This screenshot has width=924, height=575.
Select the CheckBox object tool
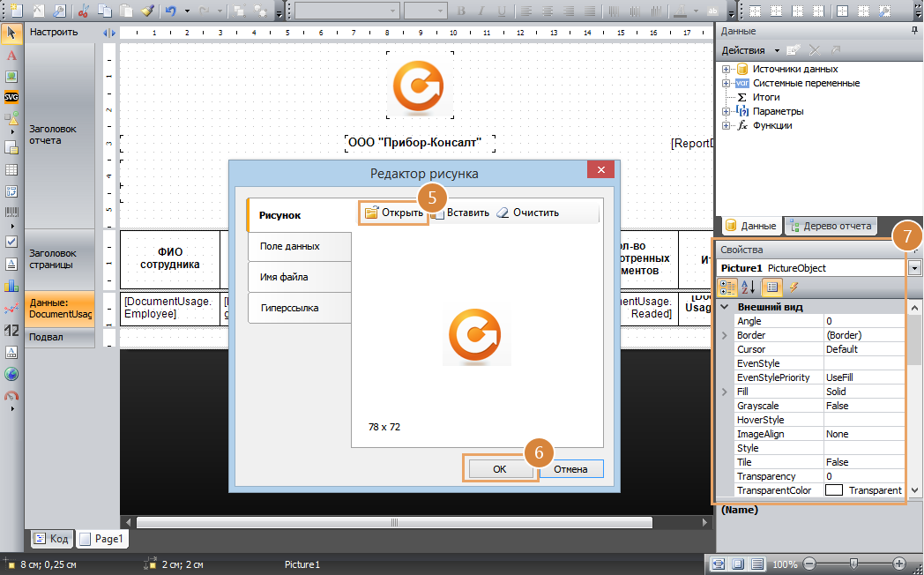[11, 242]
